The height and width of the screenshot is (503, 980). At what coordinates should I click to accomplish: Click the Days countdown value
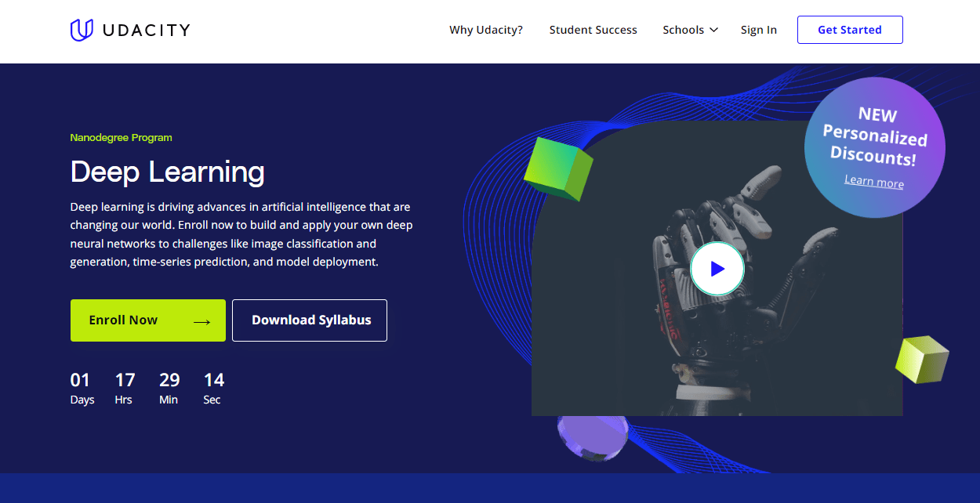81,379
